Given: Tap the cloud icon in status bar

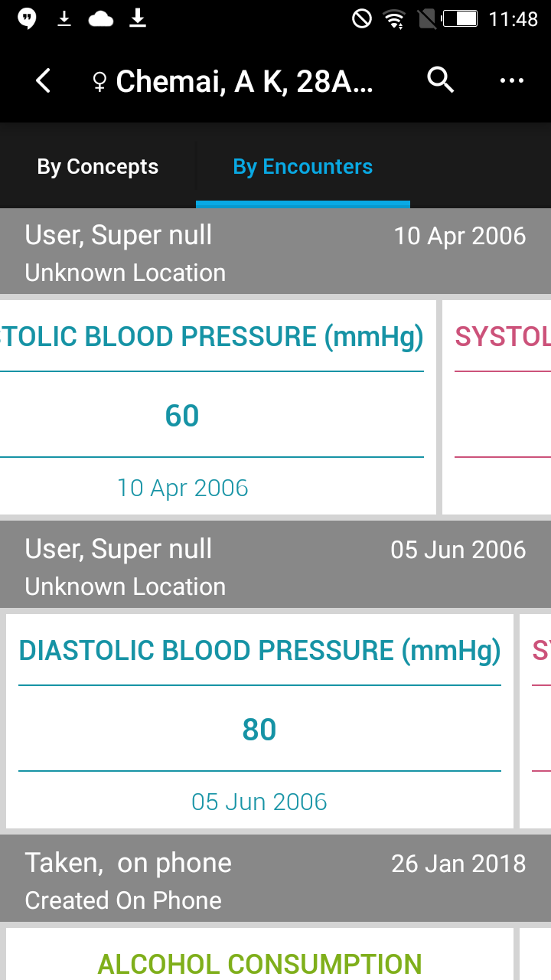Looking at the screenshot, I should [x=101, y=18].
